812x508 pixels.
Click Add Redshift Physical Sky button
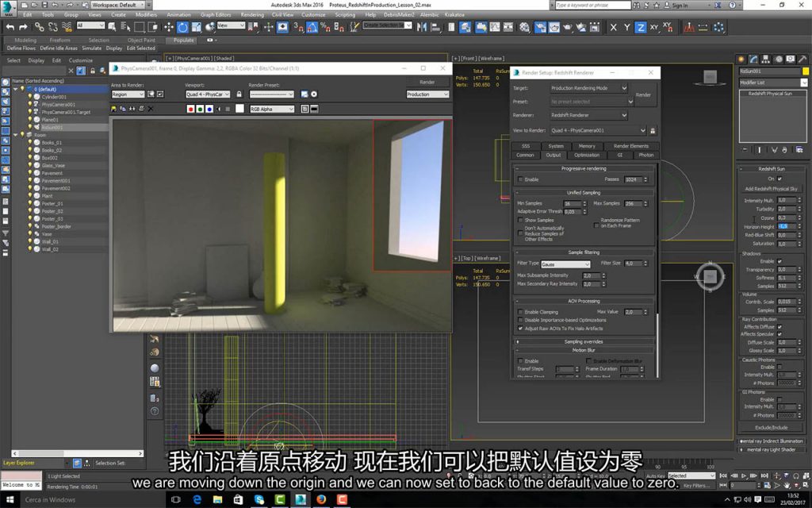pyautogui.click(x=771, y=189)
